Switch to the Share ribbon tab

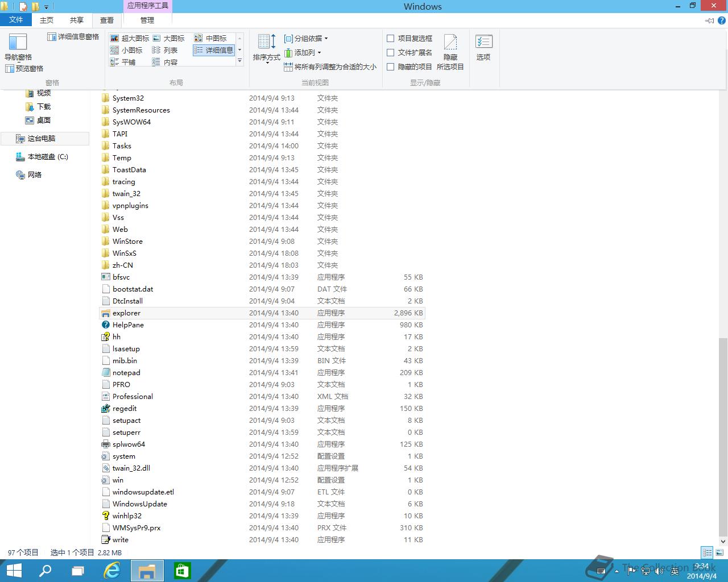point(77,20)
